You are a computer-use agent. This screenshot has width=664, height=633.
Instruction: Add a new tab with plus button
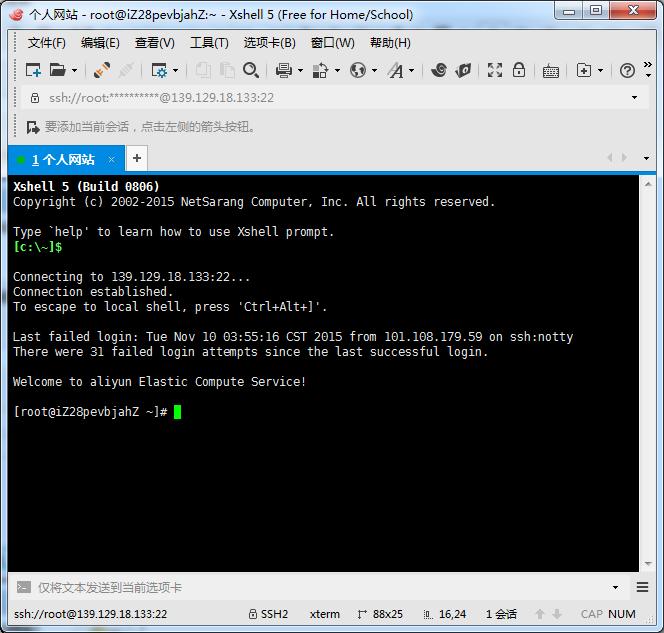coord(137,158)
